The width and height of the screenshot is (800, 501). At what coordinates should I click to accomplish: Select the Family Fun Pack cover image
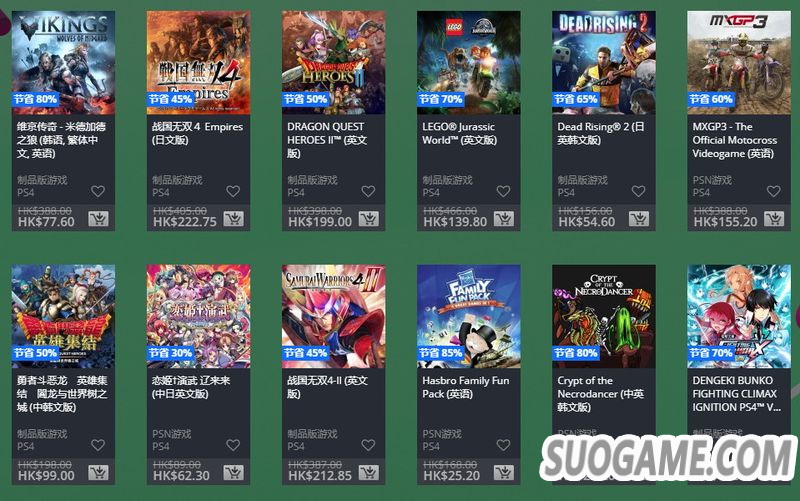(468, 316)
